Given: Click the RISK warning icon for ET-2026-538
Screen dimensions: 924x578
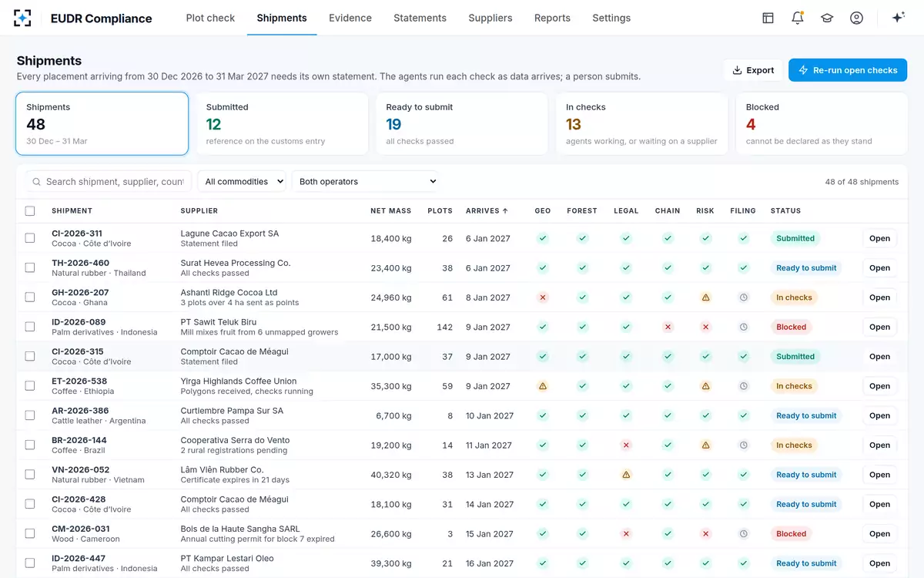Looking at the screenshot, I should (x=705, y=386).
